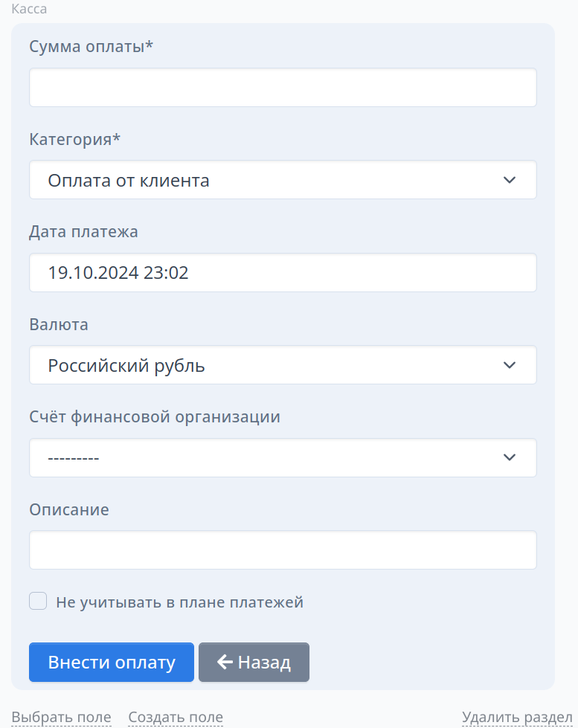Viewport: 578px width, 728px height.
Task: Expand the financial organization account dropdown
Action: click(283, 458)
